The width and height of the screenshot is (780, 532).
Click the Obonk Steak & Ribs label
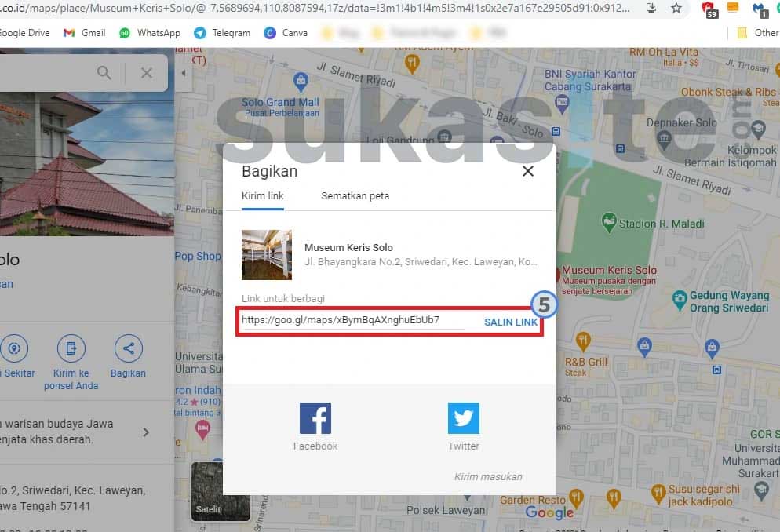click(x=728, y=92)
